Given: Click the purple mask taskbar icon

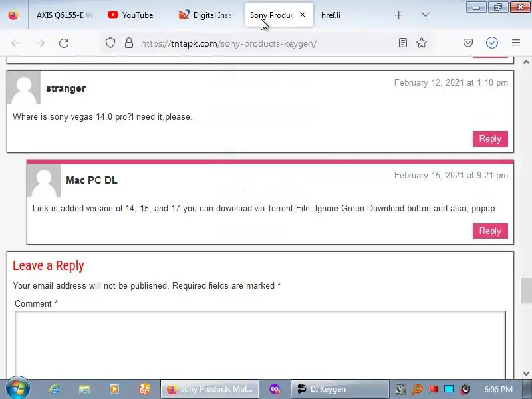Looking at the screenshot, I should 275,389.
